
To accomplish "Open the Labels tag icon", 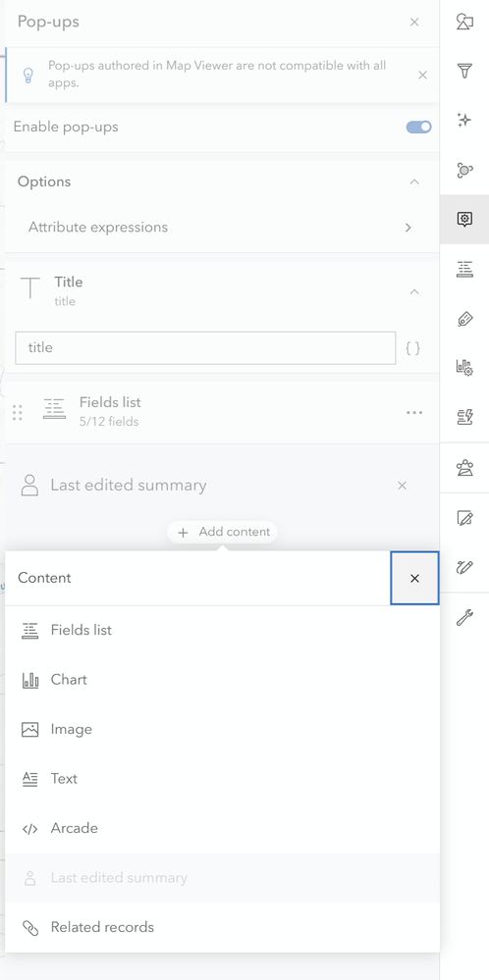I will [x=464, y=320].
